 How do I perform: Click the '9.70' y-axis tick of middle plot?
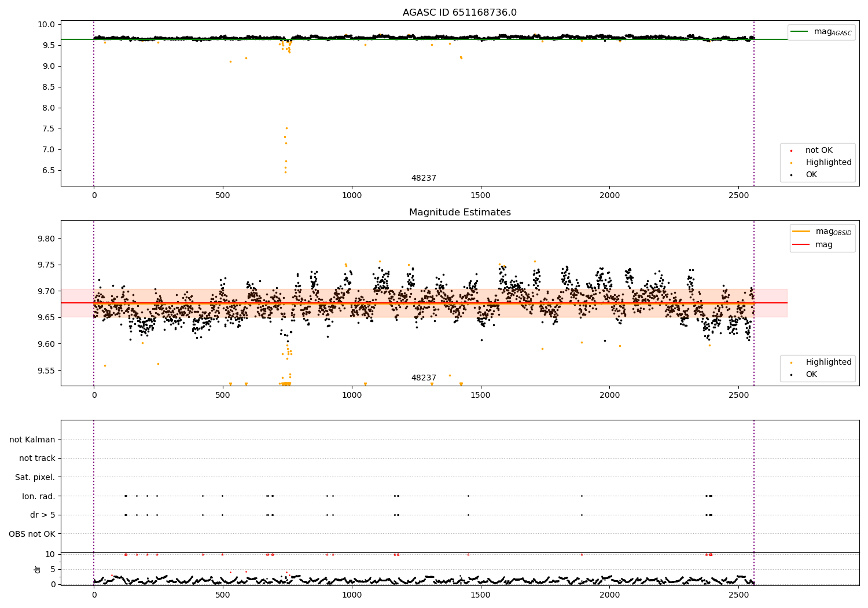point(47,291)
